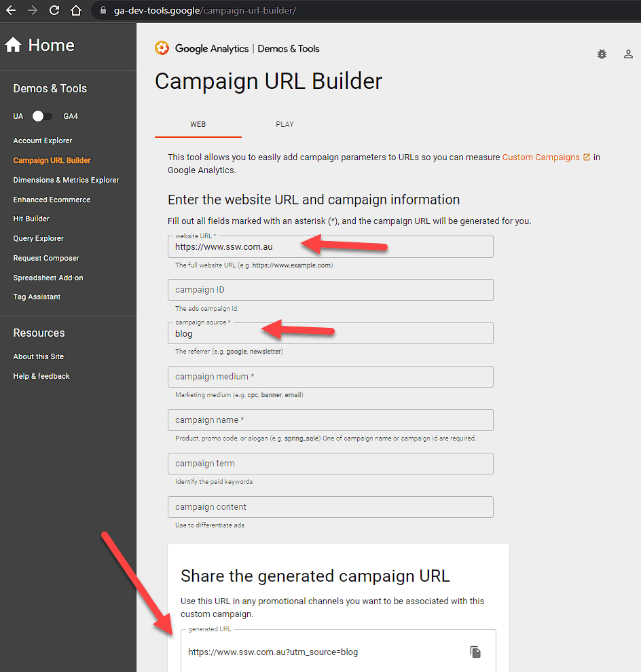Reload the page with refresh icon

pyautogui.click(x=54, y=11)
